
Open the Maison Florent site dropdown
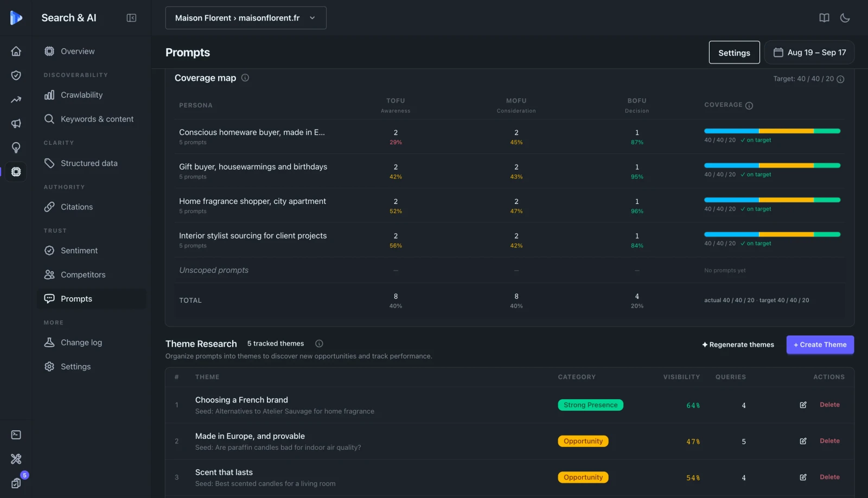tap(246, 18)
